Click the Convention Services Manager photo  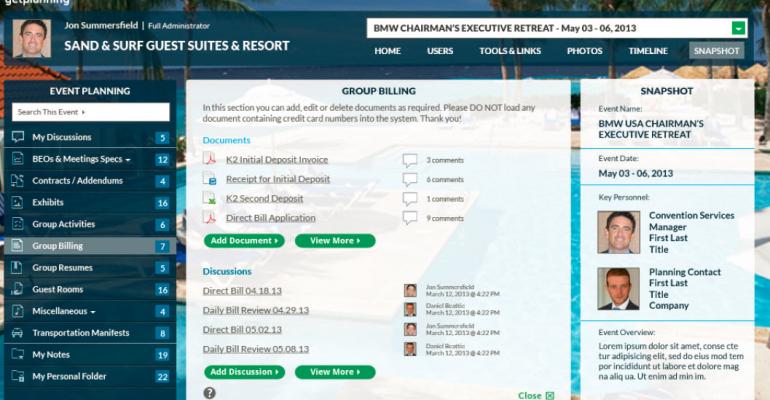(619, 232)
